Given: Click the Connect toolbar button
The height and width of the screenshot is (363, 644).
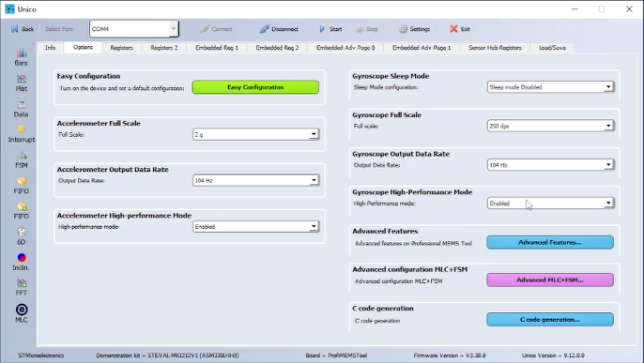Looking at the screenshot, I should 216,29.
